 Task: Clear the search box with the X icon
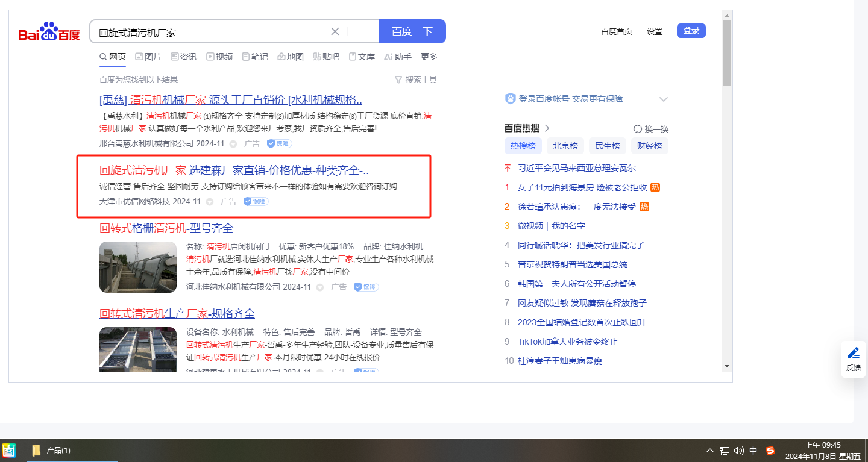click(335, 31)
